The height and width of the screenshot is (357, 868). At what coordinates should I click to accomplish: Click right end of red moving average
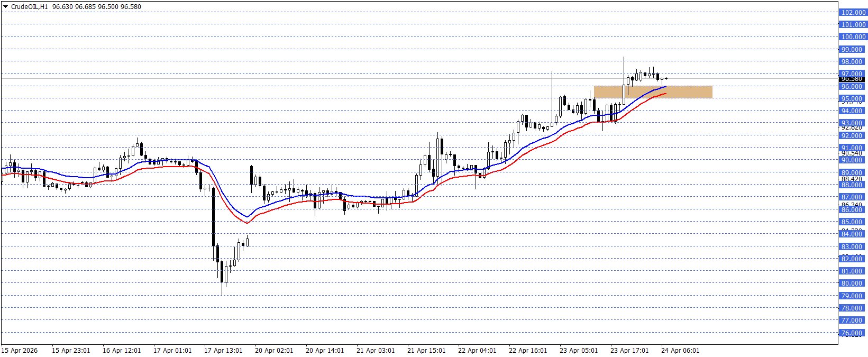point(665,94)
